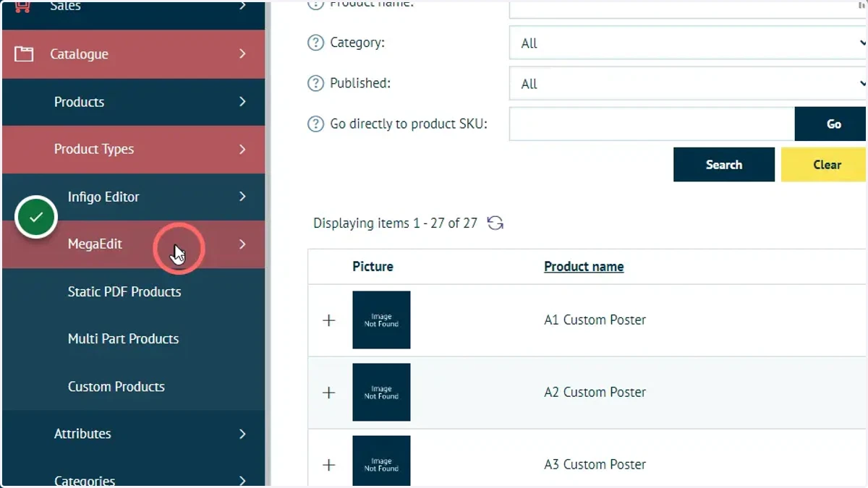Click the help icon beside Category
The image size is (868, 488).
click(x=315, y=43)
